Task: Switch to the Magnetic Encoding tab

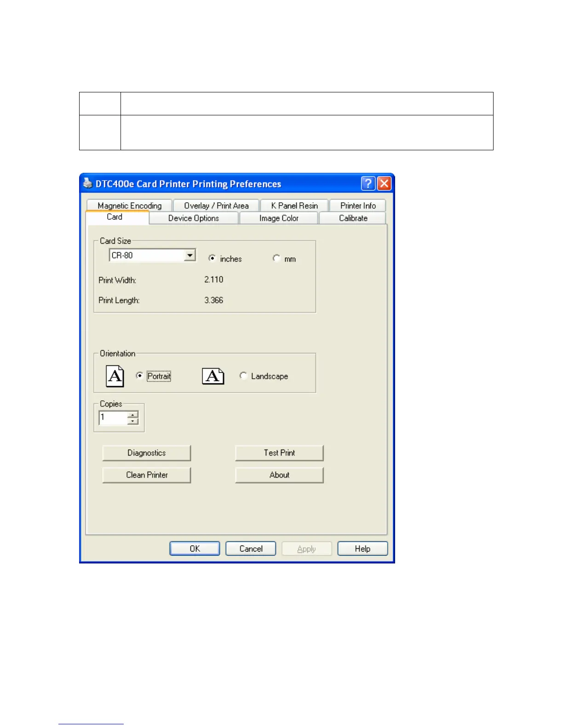Action: point(129,205)
